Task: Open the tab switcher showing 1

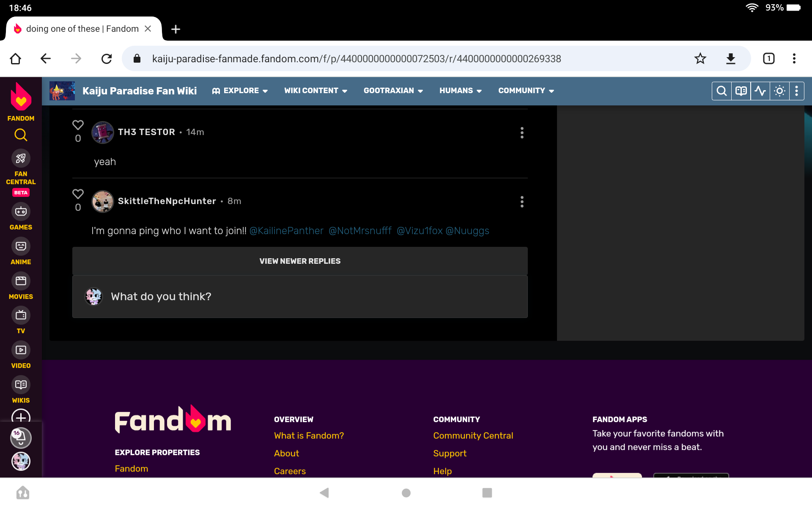Action: [769, 58]
